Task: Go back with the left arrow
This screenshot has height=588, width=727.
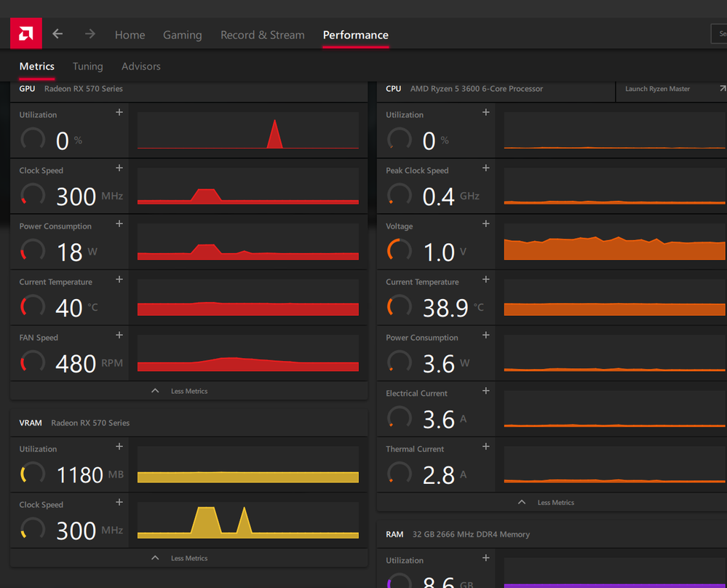Action: click(x=57, y=34)
